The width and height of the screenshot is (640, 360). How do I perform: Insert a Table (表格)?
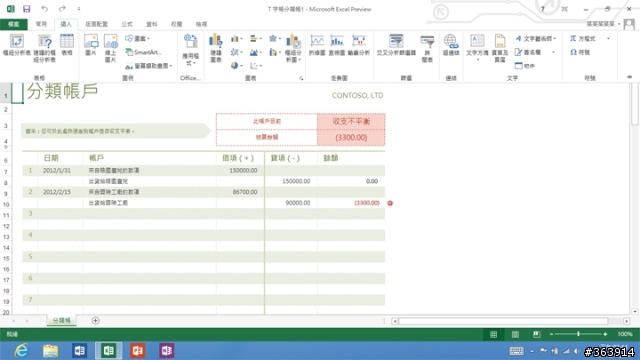[x=67, y=45]
